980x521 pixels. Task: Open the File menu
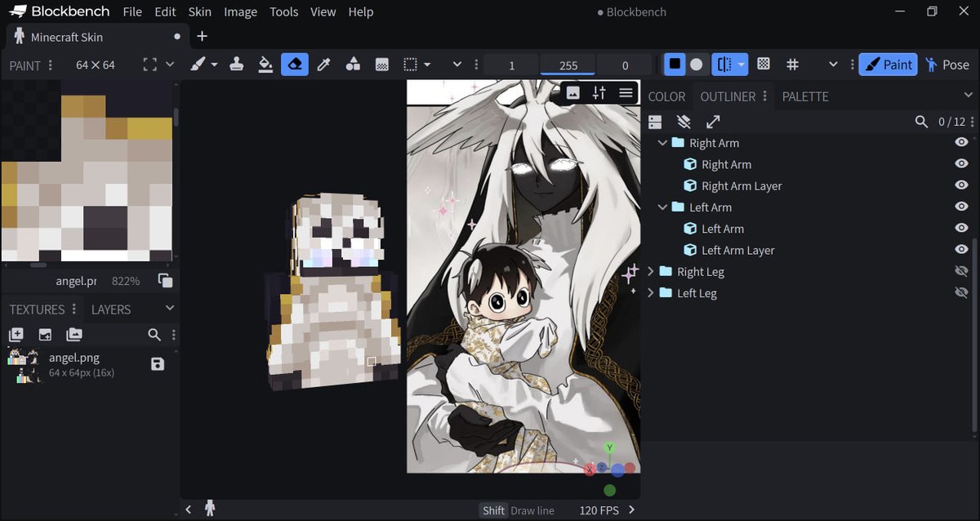pyautogui.click(x=132, y=11)
